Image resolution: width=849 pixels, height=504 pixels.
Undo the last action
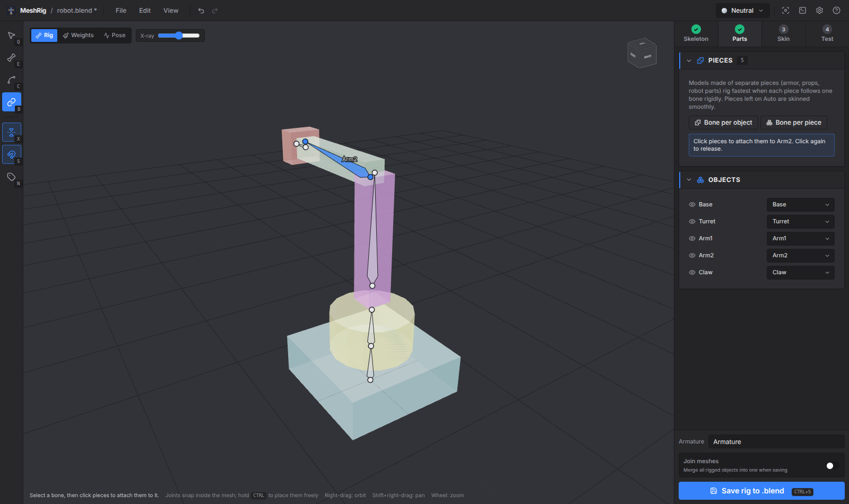point(201,11)
